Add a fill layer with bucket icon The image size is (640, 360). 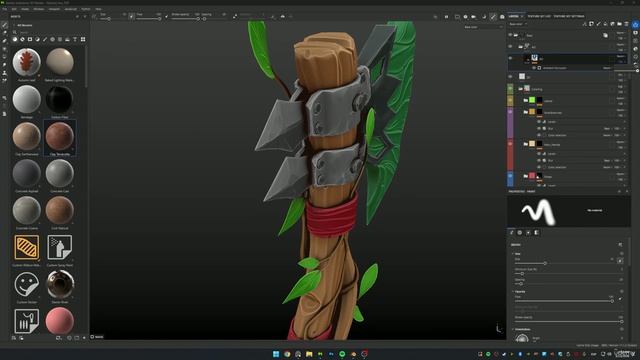605,24
